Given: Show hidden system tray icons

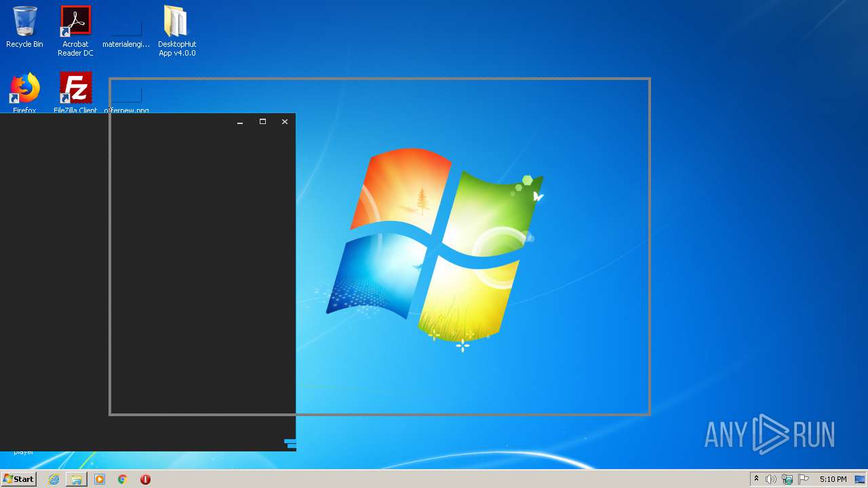Looking at the screenshot, I should tap(756, 479).
